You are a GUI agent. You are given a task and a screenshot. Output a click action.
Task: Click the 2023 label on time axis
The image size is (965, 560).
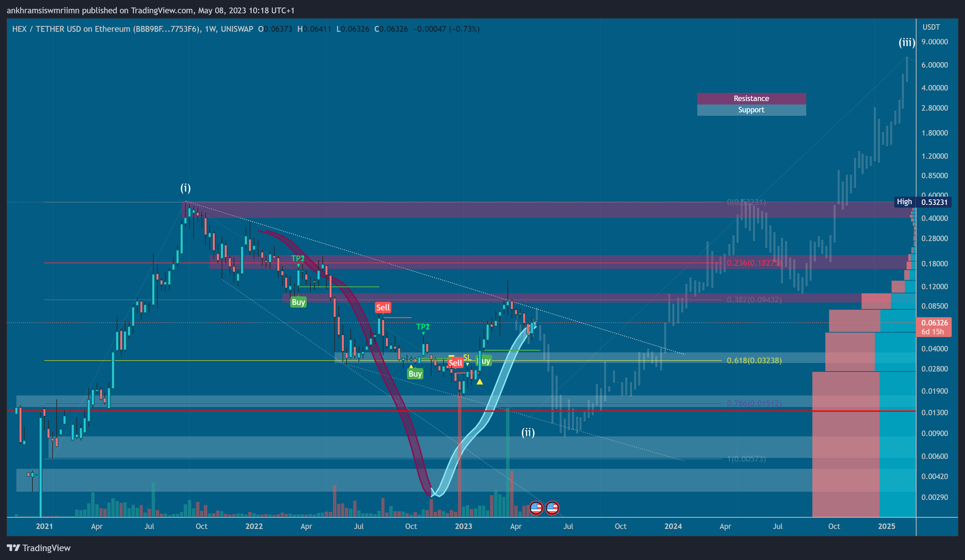(463, 526)
